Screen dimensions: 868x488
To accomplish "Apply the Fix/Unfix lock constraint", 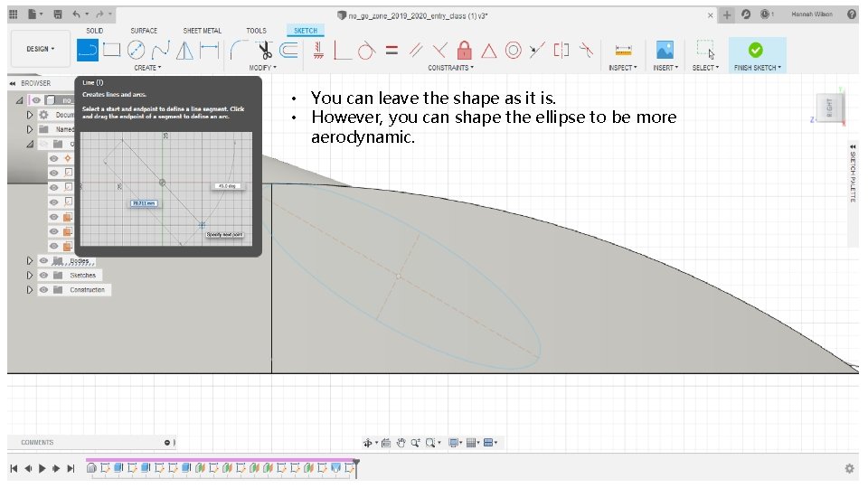I will click(465, 51).
